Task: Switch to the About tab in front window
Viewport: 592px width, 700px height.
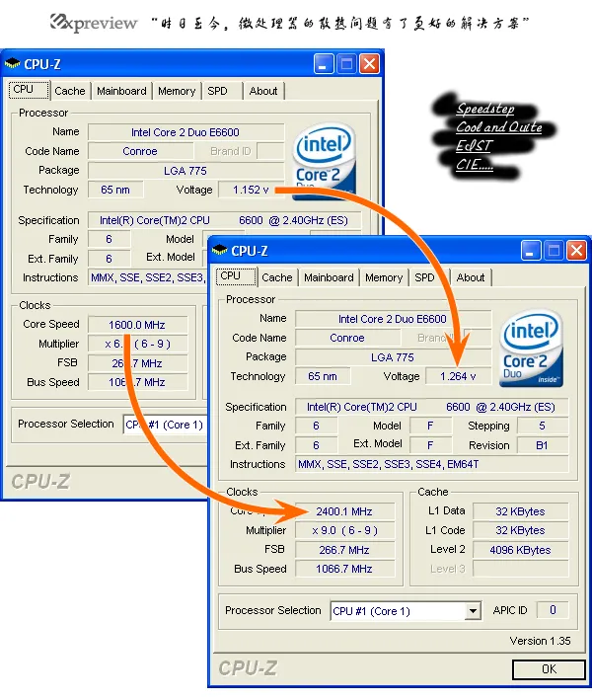Action: pos(471,277)
